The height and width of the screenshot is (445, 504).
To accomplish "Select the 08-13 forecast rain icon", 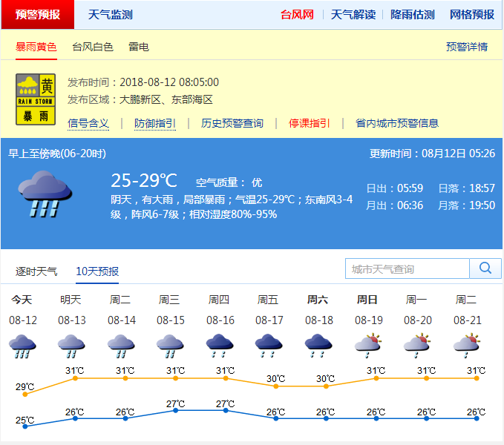I will click(72, 346).
